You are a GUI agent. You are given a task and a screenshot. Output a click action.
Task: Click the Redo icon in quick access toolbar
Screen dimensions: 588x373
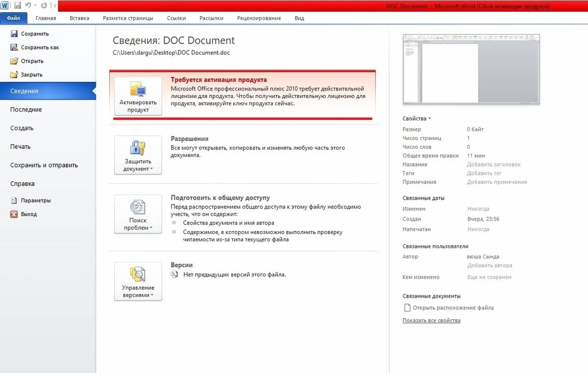[44, 6]
